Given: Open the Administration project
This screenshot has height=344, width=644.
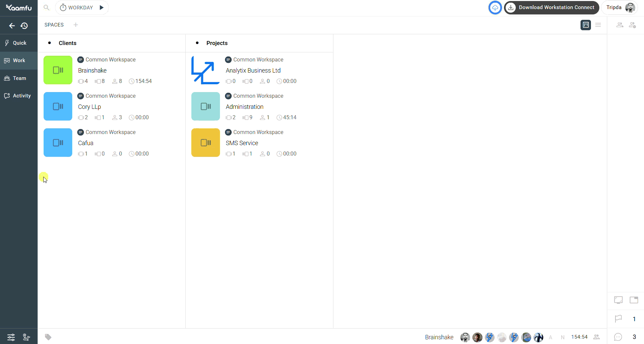Looking at the screenshot, I should [x=244, y=107].
